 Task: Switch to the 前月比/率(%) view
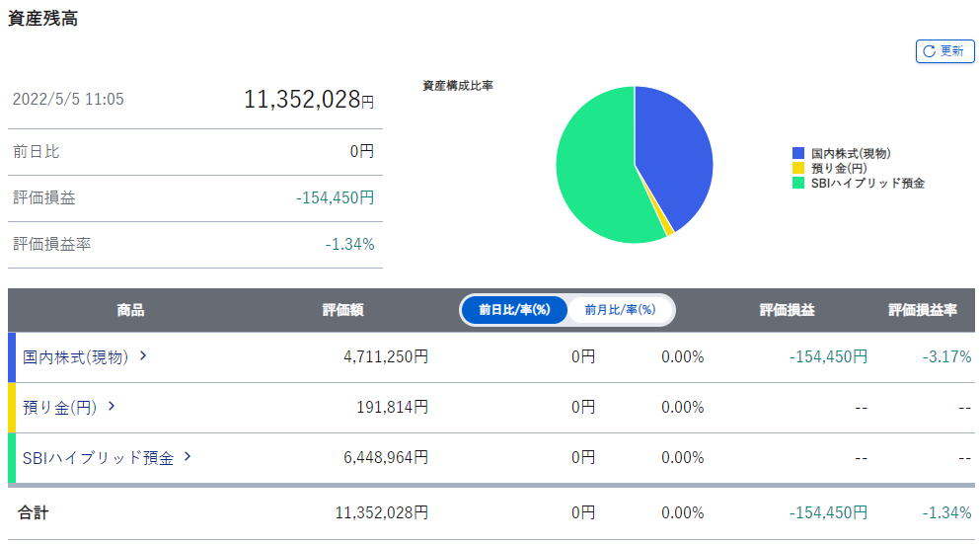tap(620, 310)
